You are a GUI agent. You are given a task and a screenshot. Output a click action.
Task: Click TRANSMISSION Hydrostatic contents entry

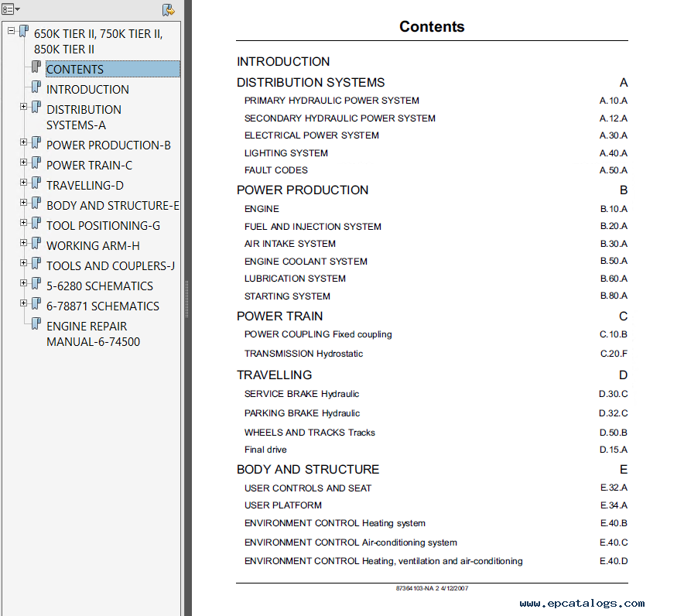tap(303, 354)
